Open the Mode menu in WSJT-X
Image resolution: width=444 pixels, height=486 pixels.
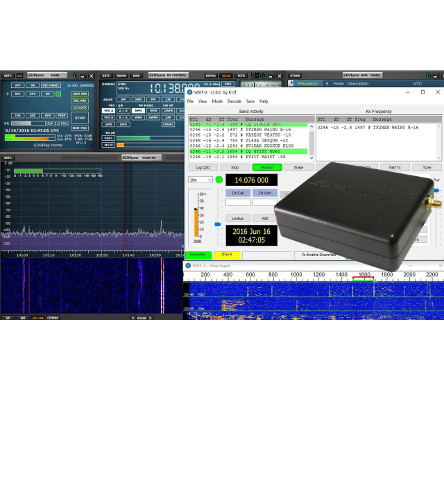[217, 101]
